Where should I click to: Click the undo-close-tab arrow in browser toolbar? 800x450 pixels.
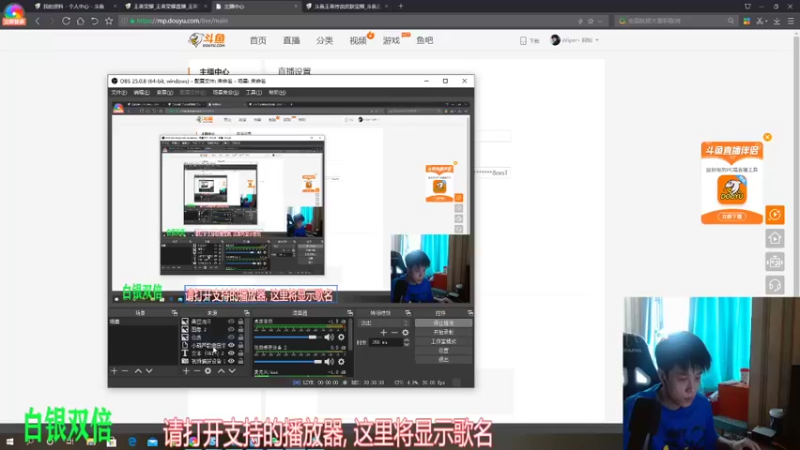94,21
